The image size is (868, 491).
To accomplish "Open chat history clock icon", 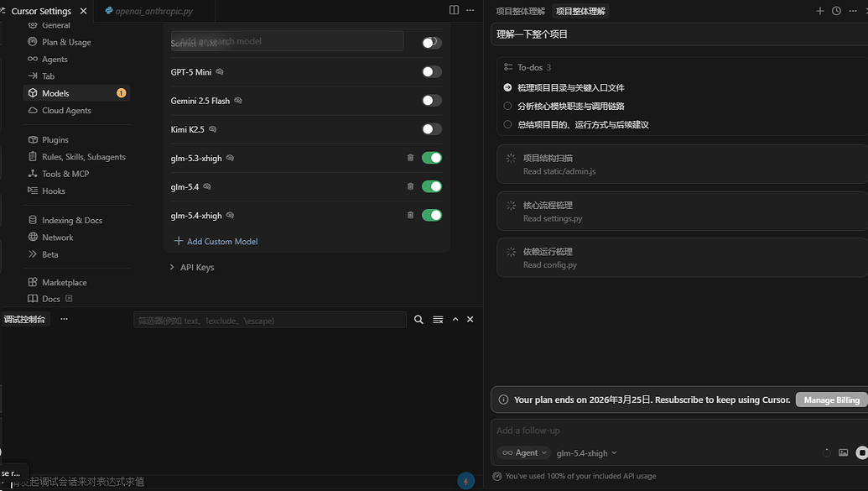I will click(836, 11).
